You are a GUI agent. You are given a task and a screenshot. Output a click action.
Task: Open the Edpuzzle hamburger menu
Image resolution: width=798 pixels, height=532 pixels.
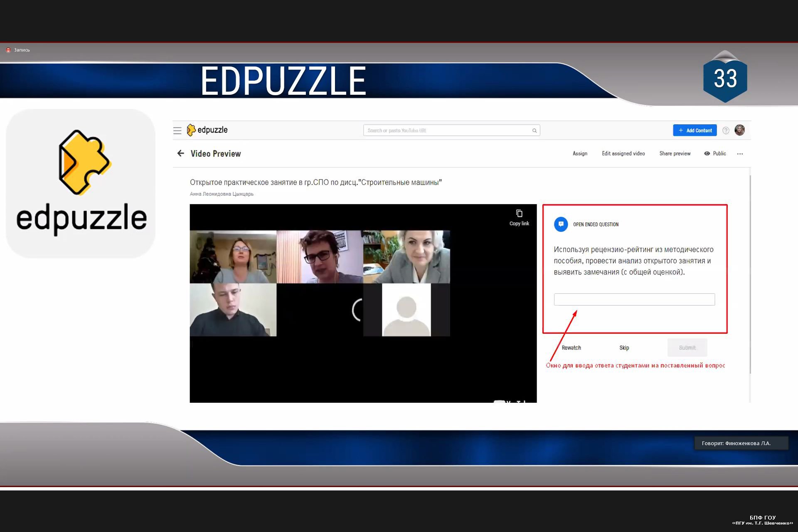tap(177, 131)
